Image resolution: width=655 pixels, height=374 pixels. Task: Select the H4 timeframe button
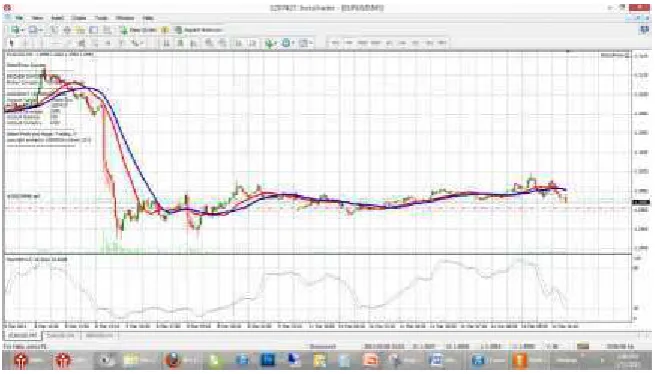tap(402, 43)
